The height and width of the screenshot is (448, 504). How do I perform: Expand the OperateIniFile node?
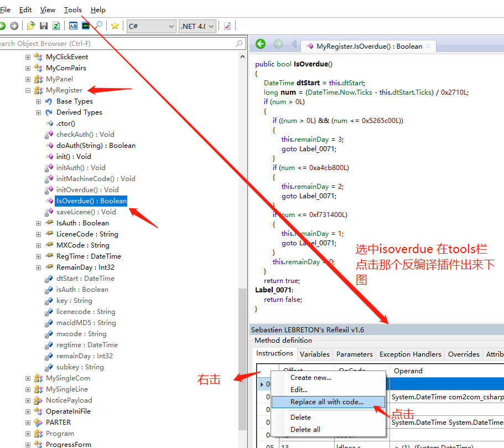click(28, 411)
